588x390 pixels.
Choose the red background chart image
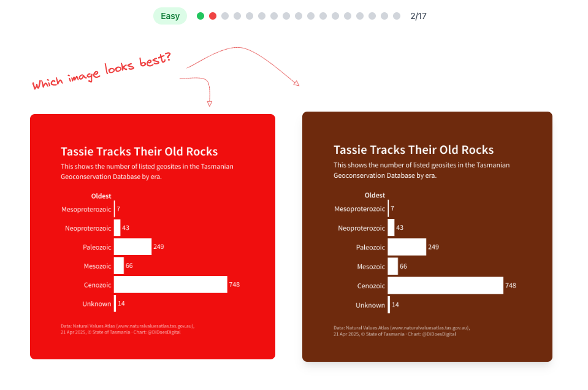point(153,237)
